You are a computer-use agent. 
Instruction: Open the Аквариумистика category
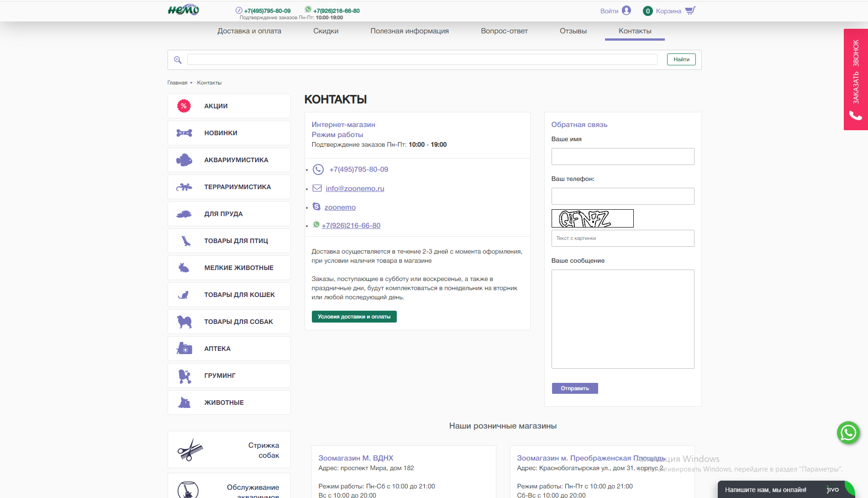click(x=229, y=160)
